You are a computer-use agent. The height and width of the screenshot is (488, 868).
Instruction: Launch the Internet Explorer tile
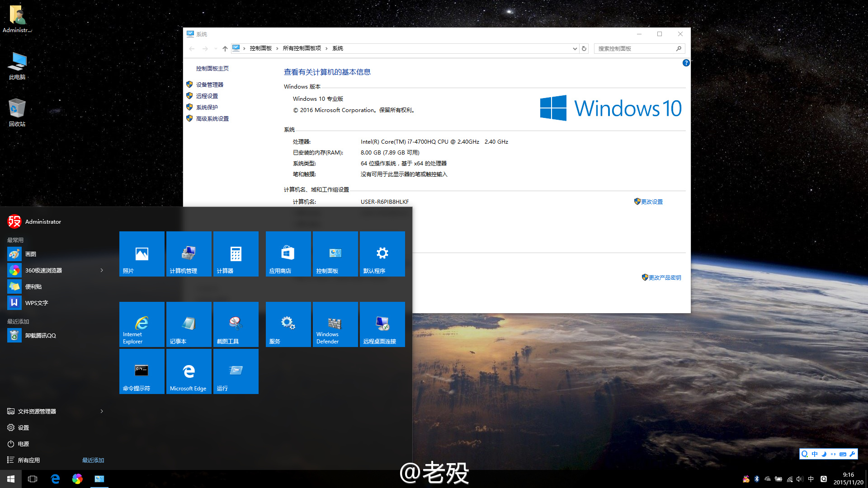pyautogui.click(x=142, y=324)
